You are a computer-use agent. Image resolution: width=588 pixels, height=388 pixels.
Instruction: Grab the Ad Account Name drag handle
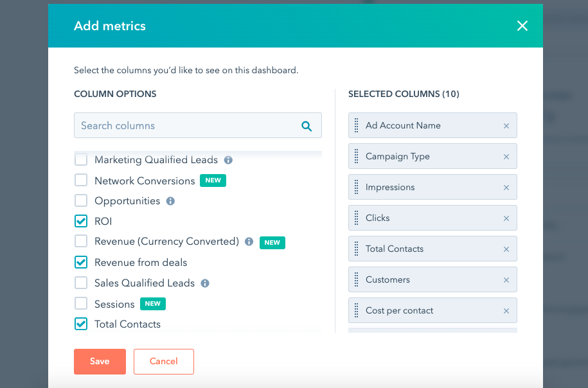pyautogui.click(x=356, y=125)
